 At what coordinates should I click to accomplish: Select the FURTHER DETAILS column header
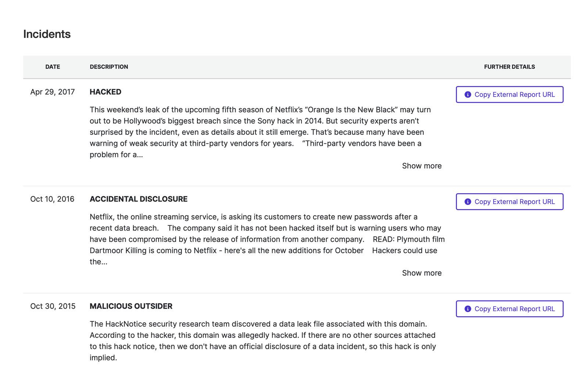pyautogui.click(x=509, y=67)
